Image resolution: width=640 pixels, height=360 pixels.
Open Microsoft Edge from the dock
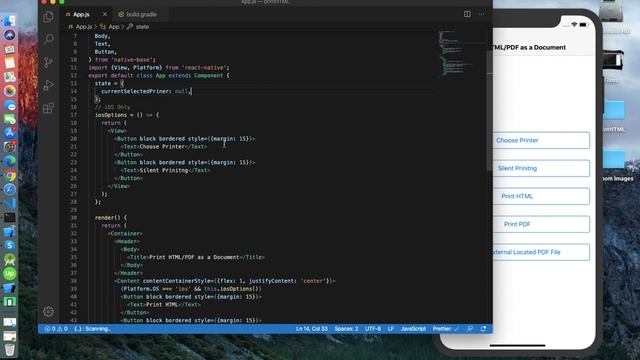[10, 161]
